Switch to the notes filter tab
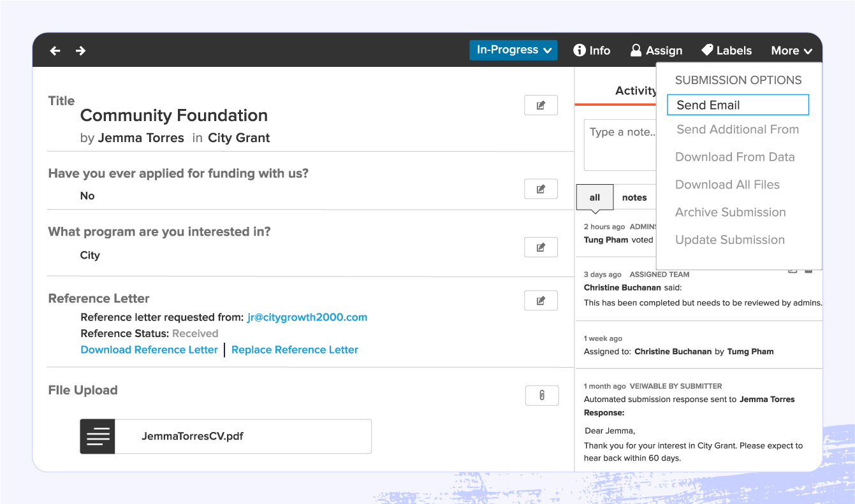The height and width of the screenshot is (504, 855). (634, 197)
